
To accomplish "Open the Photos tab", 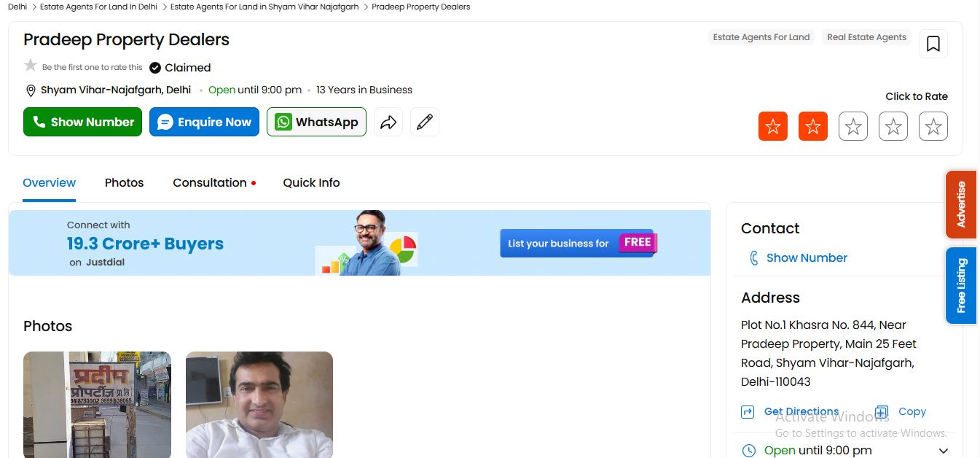I will click(124, 182).
